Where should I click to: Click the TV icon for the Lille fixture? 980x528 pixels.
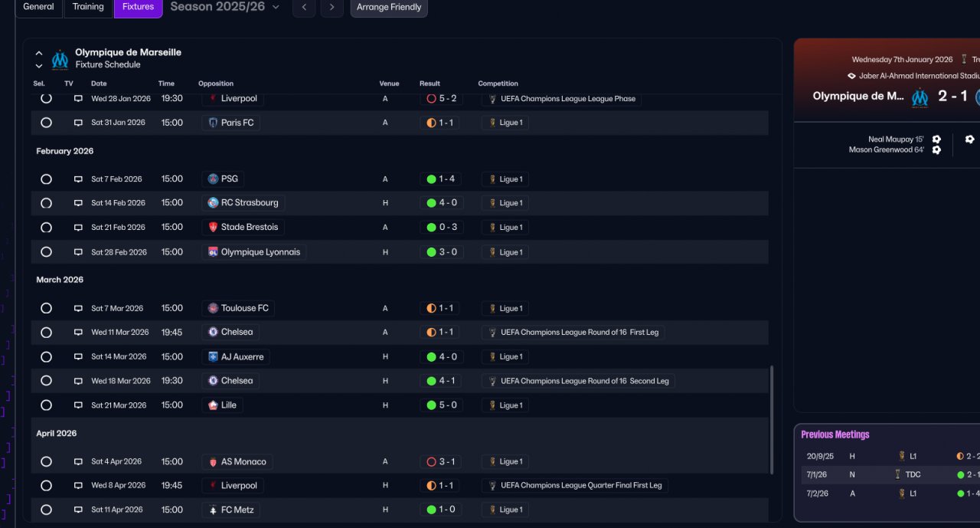(x=78, y=405)
